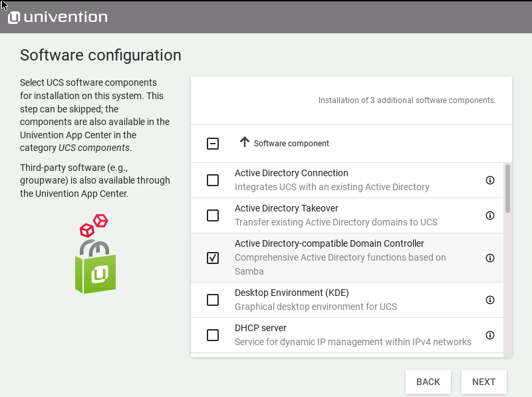Image resolution: width=532 pixels, height=397 pixels.
Task: Toggle the select-all components checkbox
Action: click(213, 144)
